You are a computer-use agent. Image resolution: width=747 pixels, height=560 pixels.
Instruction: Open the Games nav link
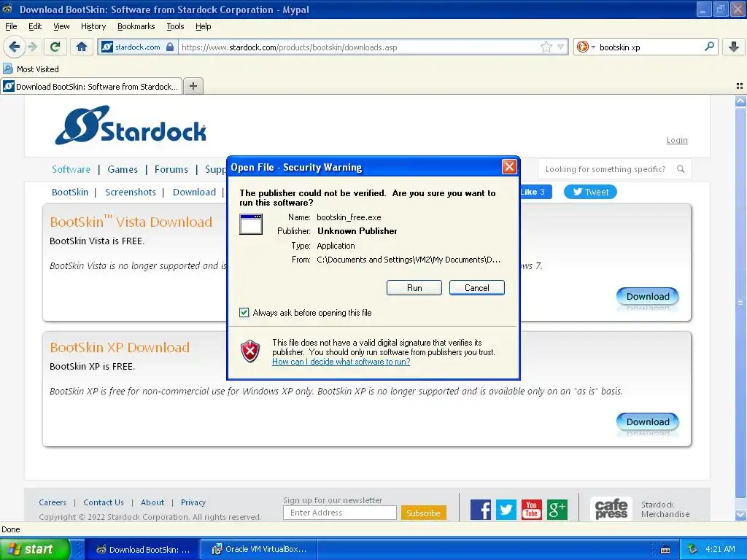(123, 169)
